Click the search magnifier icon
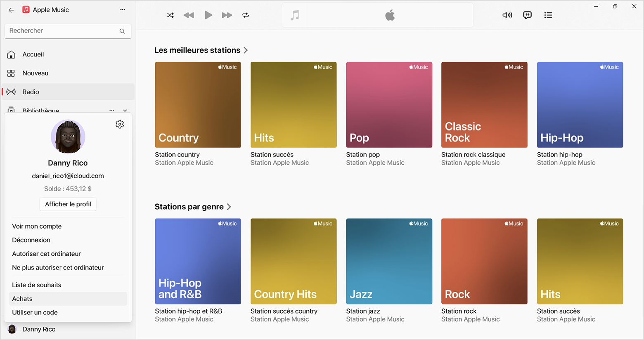644x340 pixels. 122,31
